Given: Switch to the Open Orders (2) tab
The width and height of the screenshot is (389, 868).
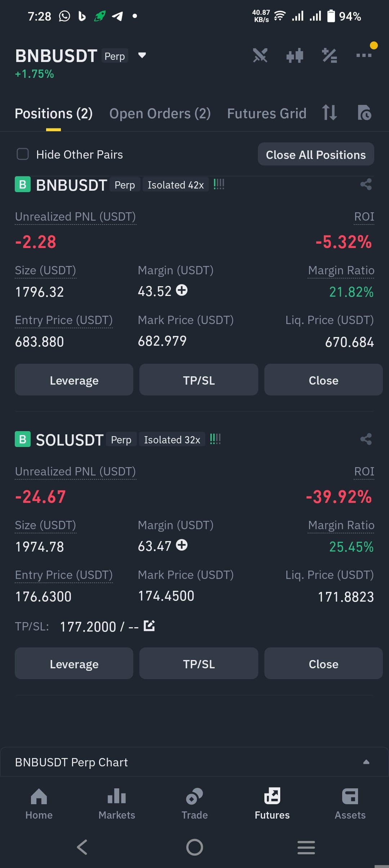Looking at the screenshot, I should (x=160, y=114).
